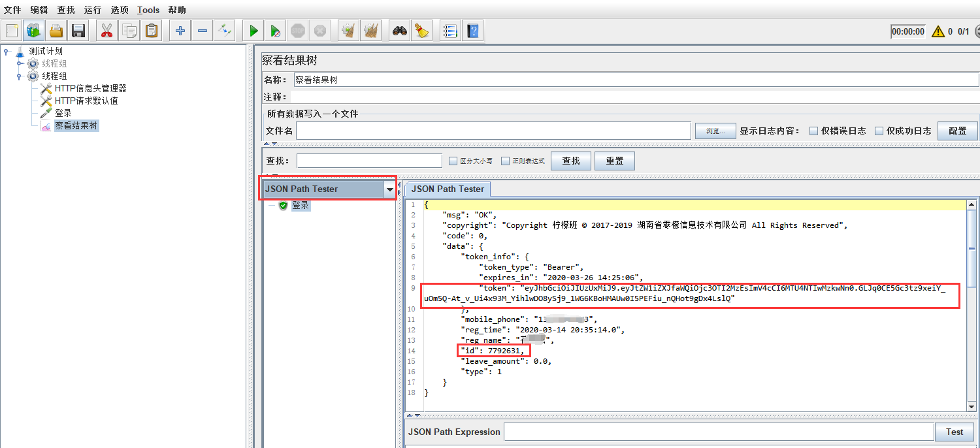980x448 pixels.
Task: Enable the 仅成功日志 checkbox
Action: coord(879,131)
